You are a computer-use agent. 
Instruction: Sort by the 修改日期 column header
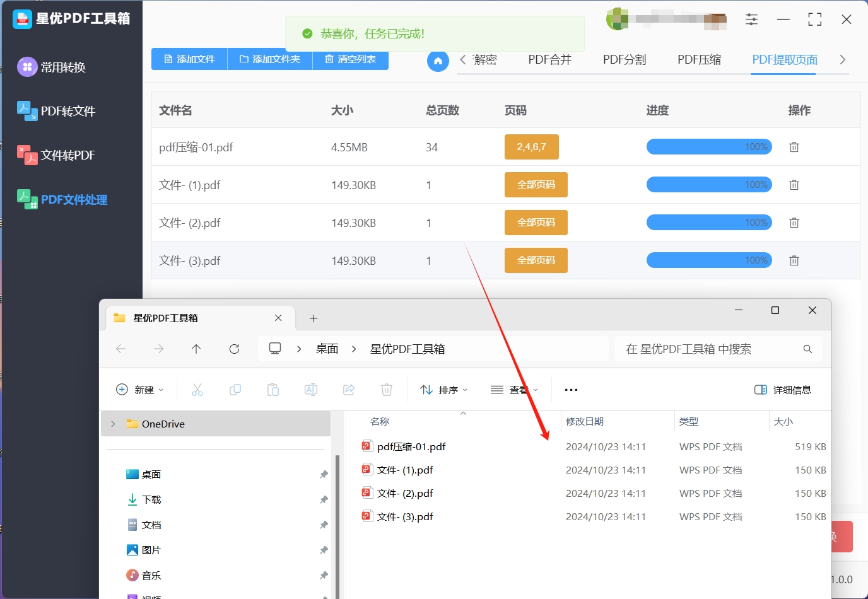[x=585, y=422]
